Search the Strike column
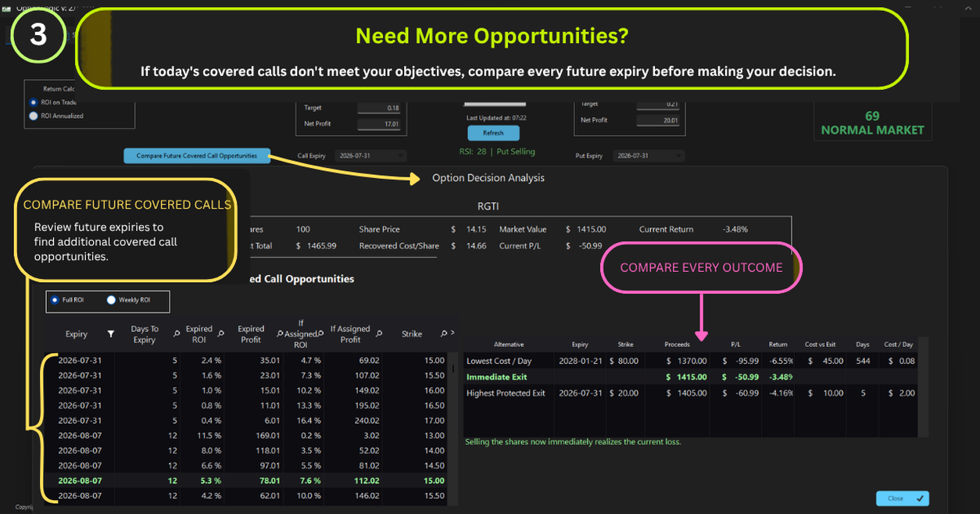 443,334
